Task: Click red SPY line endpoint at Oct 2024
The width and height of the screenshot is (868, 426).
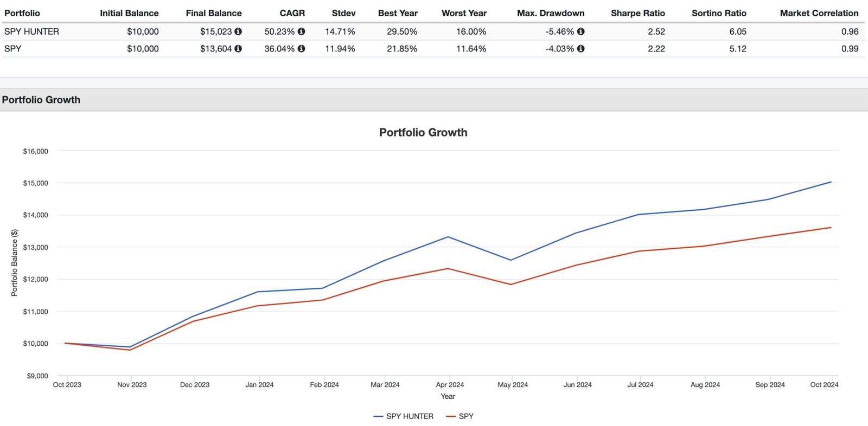Action: coord(831,228)
